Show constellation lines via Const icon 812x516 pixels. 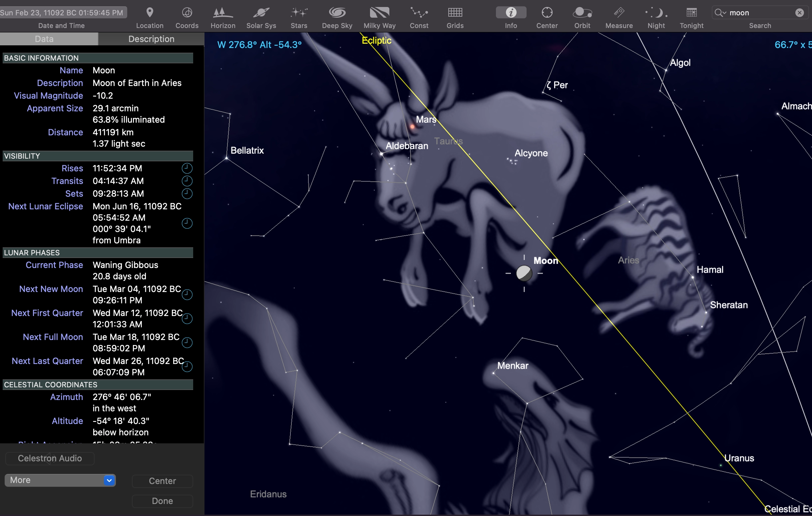click(x=419, y=13)
